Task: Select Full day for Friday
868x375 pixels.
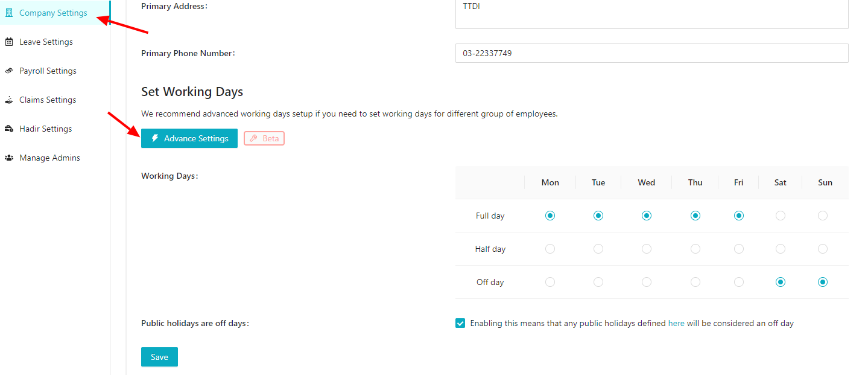Action: pyautogui.click(x=739, y=216)
